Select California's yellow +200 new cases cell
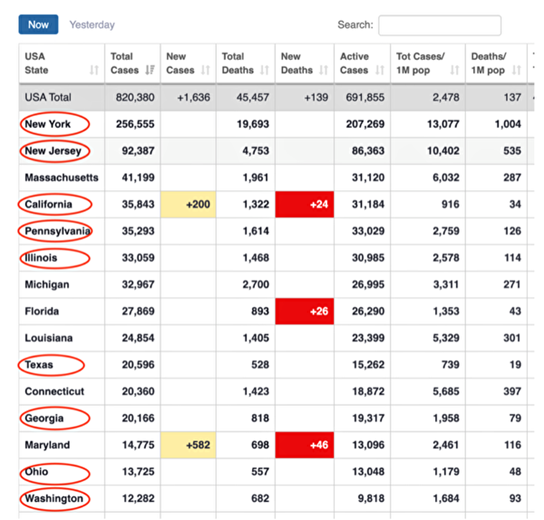 [188, 204]
